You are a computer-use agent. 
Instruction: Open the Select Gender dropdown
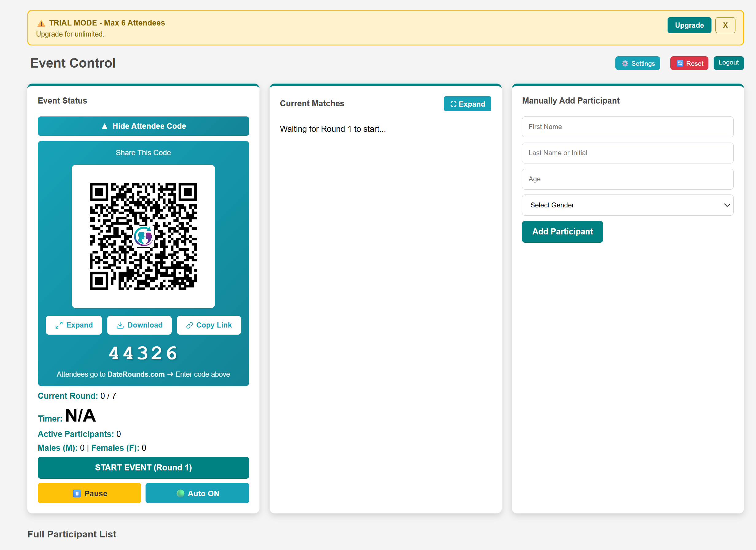627,205
